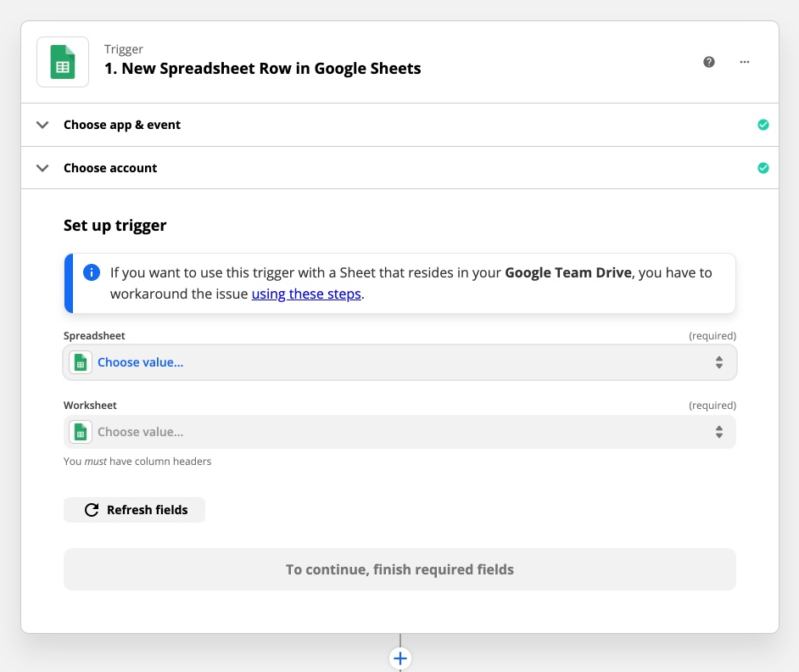Screen dimensions: 799x672
Task: Expand the Choose app & event chevron
Action: click(x=42, y=125)
